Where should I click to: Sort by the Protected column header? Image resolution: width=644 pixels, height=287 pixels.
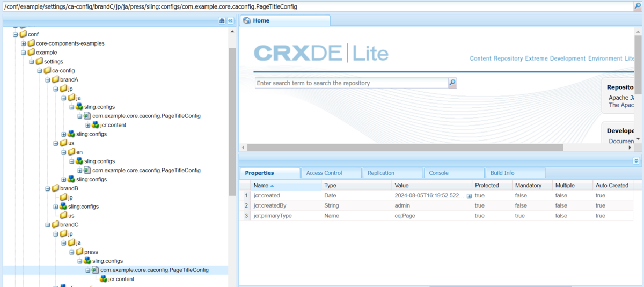coord(492,185)
